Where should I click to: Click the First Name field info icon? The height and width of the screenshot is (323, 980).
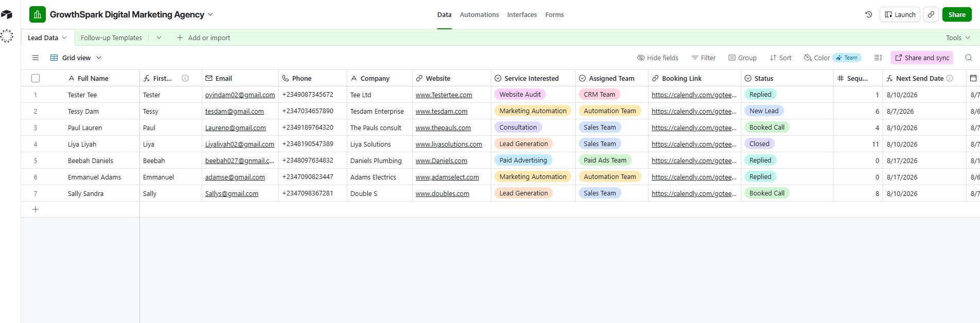point(185,78)
